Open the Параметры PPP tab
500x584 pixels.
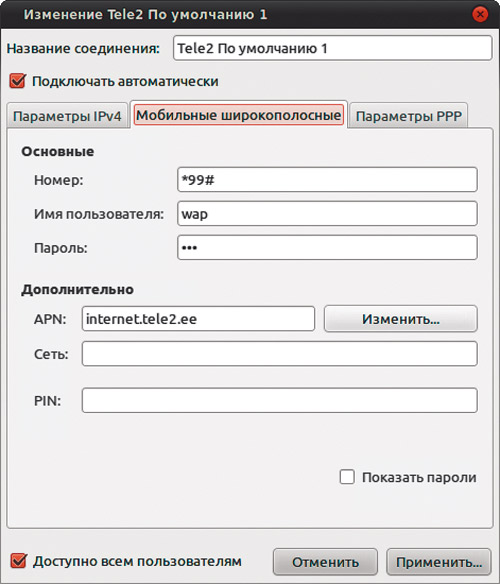(408, 116)
